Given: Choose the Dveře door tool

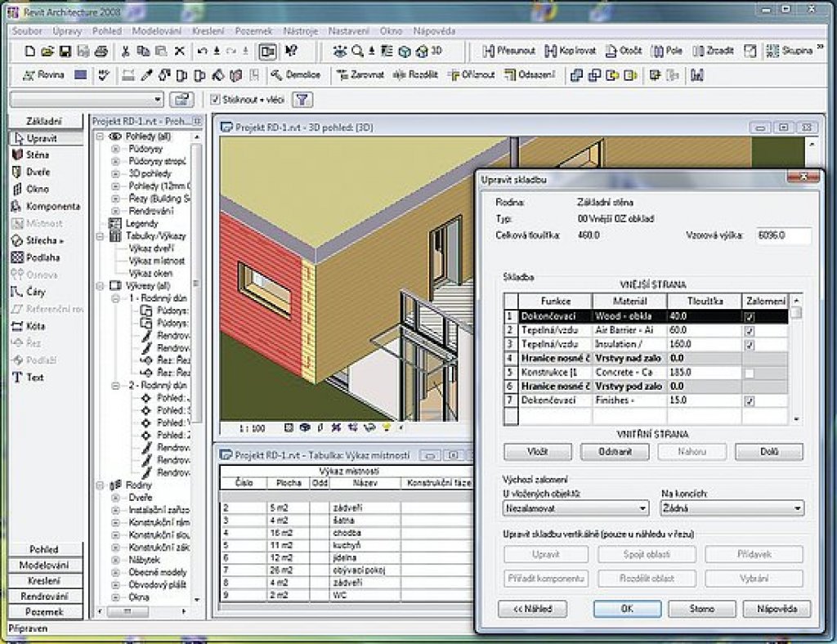Looking at the screenshot, I should [31, 172].
